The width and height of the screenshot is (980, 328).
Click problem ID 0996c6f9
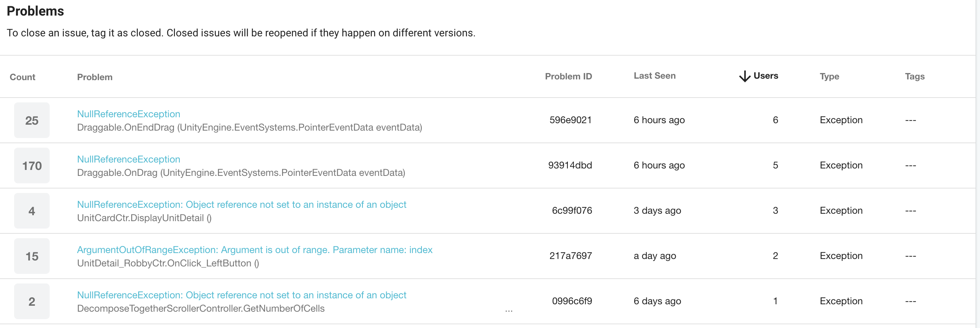[x=572, y=301]
